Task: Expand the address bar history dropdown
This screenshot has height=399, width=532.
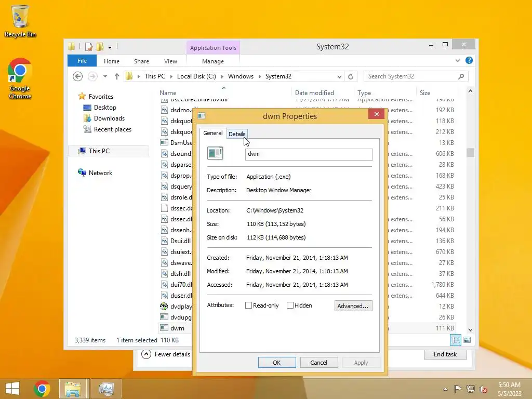Action: (x=339, y=77)
